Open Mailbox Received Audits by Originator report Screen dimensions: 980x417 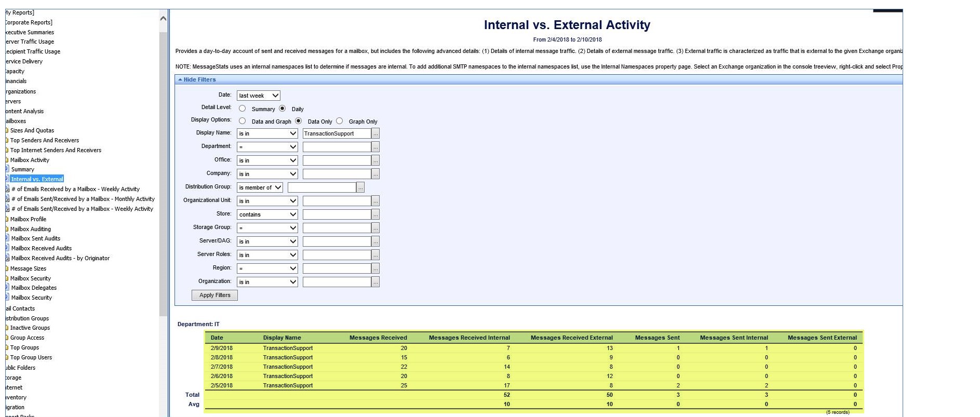pos(60,258)
